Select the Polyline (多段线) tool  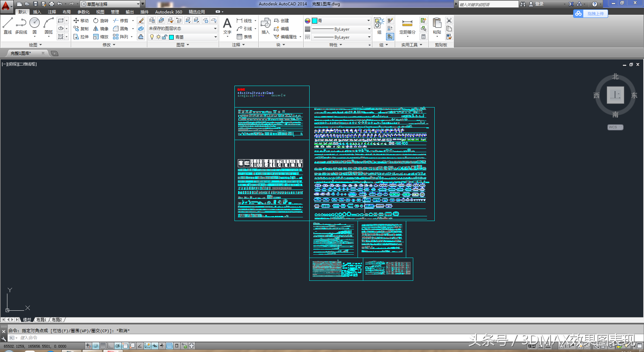[21, 26]
